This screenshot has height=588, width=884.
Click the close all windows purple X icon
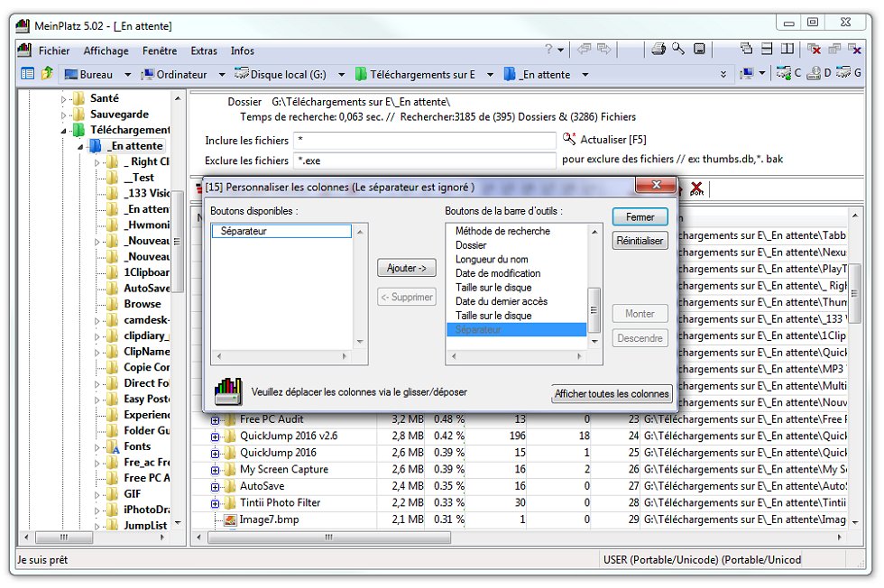click(x=854, y=49)
